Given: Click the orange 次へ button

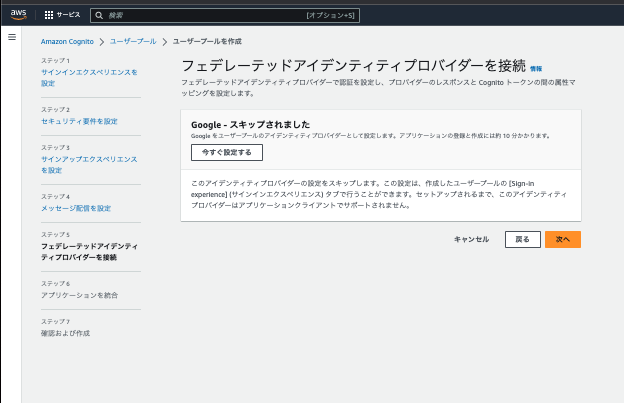Looking at the screenshot, I should (563, 239).
